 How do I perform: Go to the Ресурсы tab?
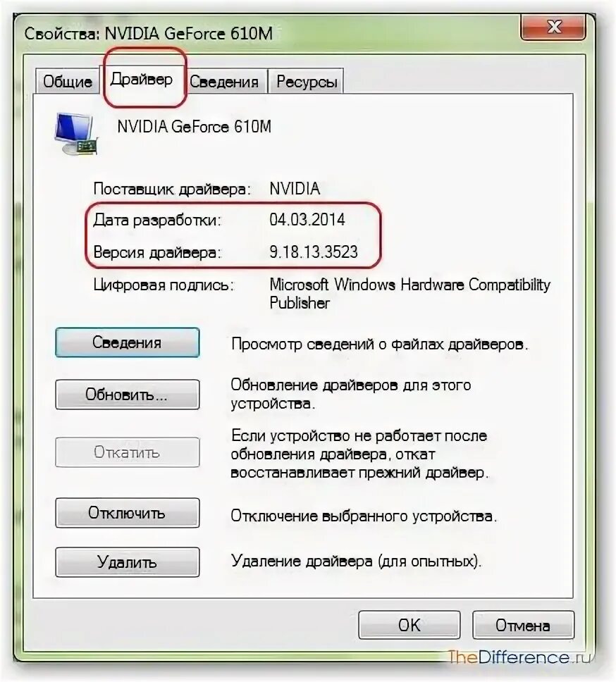307,81
